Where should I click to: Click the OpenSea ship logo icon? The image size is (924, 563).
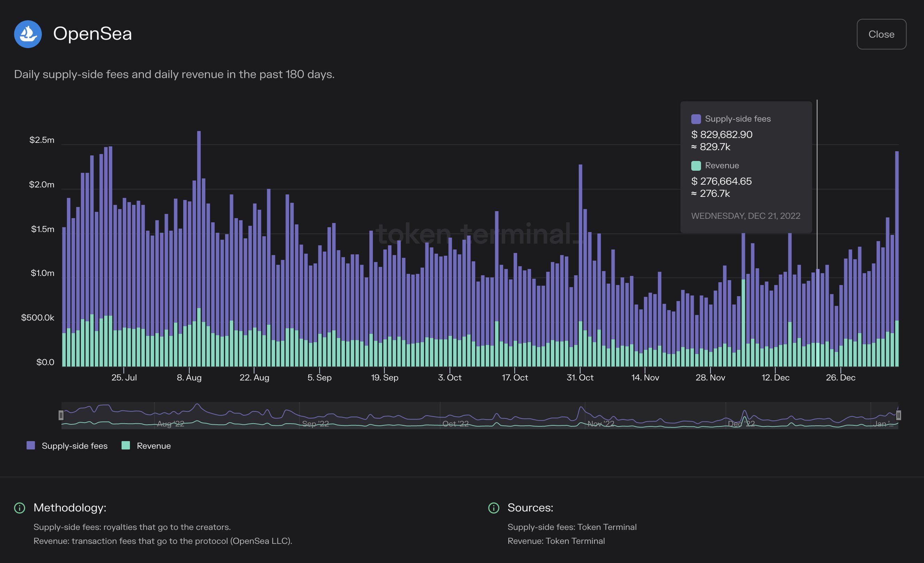28,34
